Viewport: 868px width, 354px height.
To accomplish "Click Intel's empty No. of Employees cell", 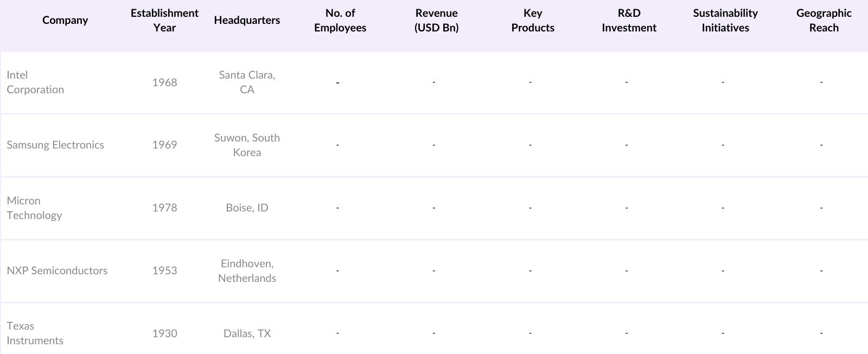I will 337,82.
